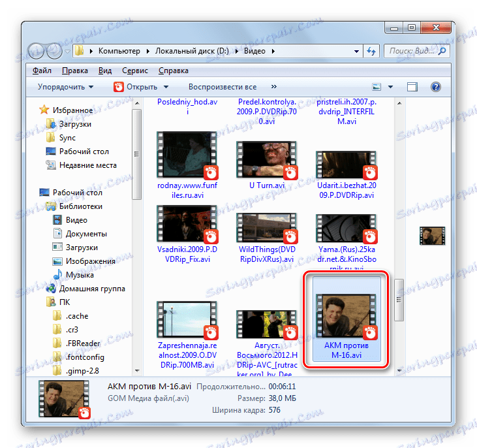Click the change view icon
This screenshot has width=477, height=448.
point(377,87)
